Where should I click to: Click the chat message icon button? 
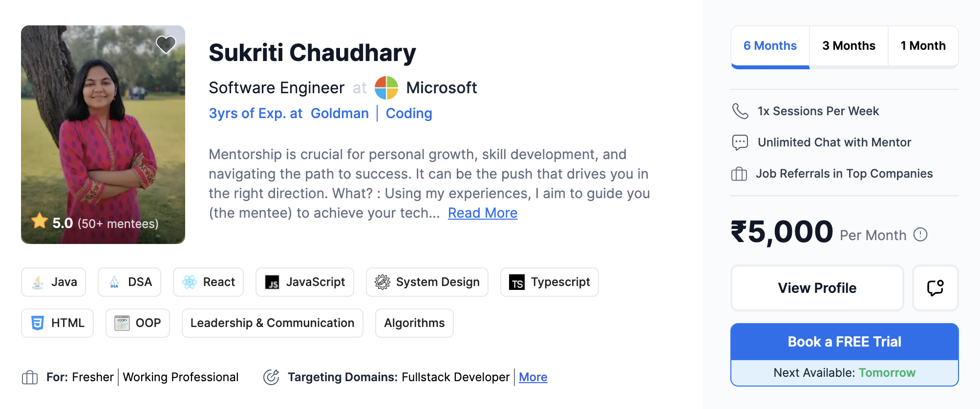[x=935, y=288]
